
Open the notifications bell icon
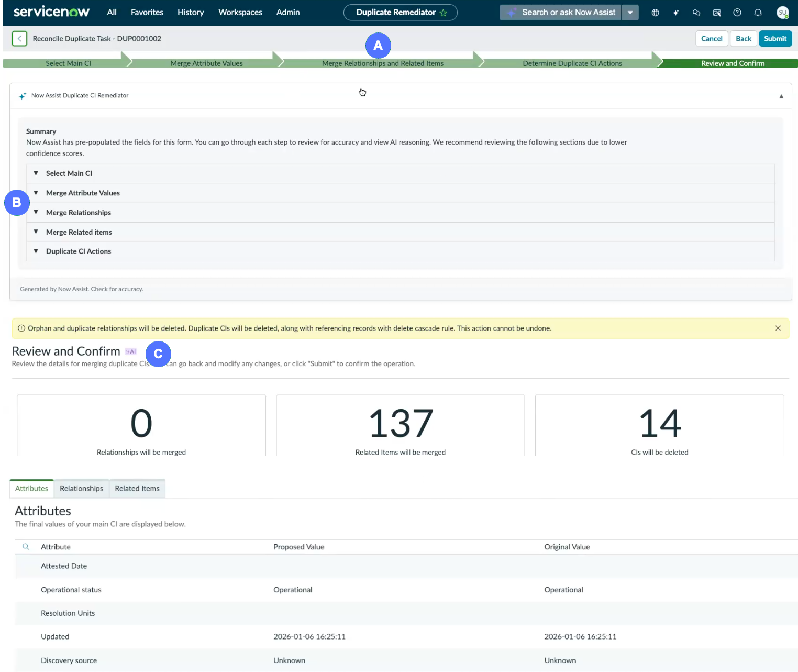coord(758,13)
